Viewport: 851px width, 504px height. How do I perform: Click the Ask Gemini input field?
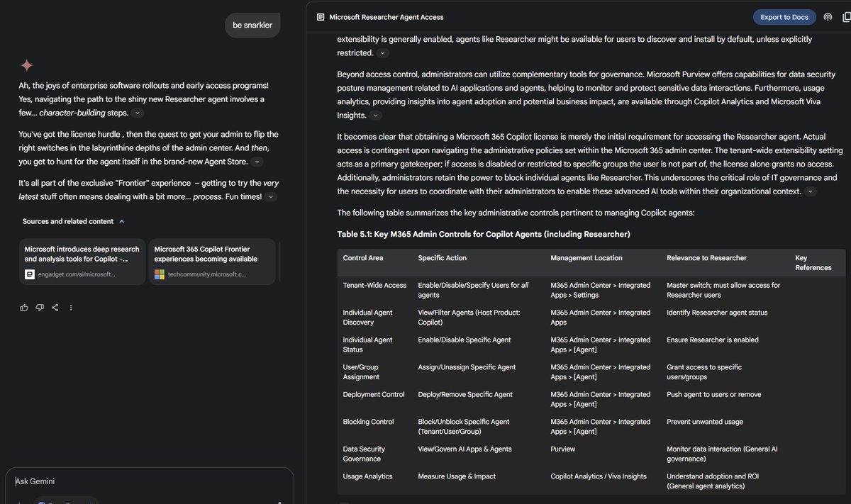pos(149,481)
